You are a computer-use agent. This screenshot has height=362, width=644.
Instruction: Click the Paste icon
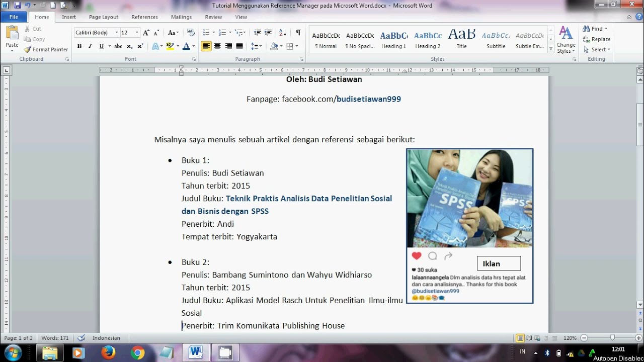[12, 33]
